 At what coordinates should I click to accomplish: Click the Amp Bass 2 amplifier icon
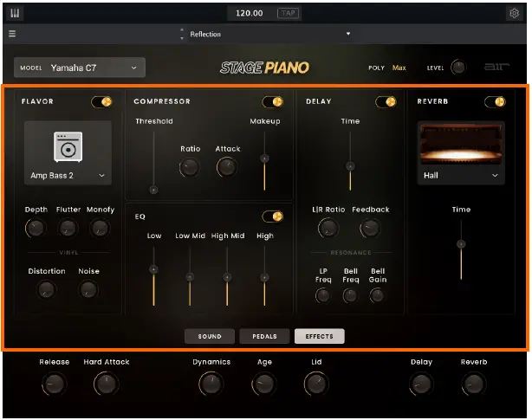coord(68,147)
